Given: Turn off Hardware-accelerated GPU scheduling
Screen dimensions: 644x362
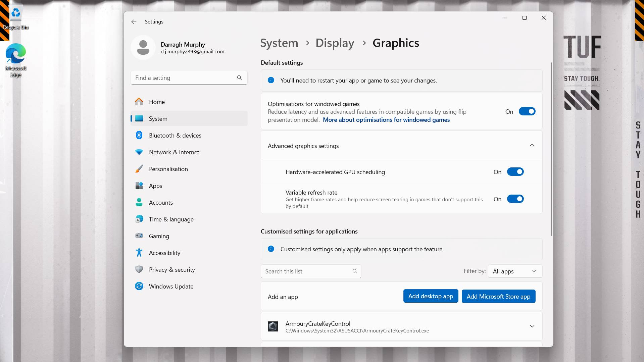Looking at the screenshot, I should (x=515, y=171).
